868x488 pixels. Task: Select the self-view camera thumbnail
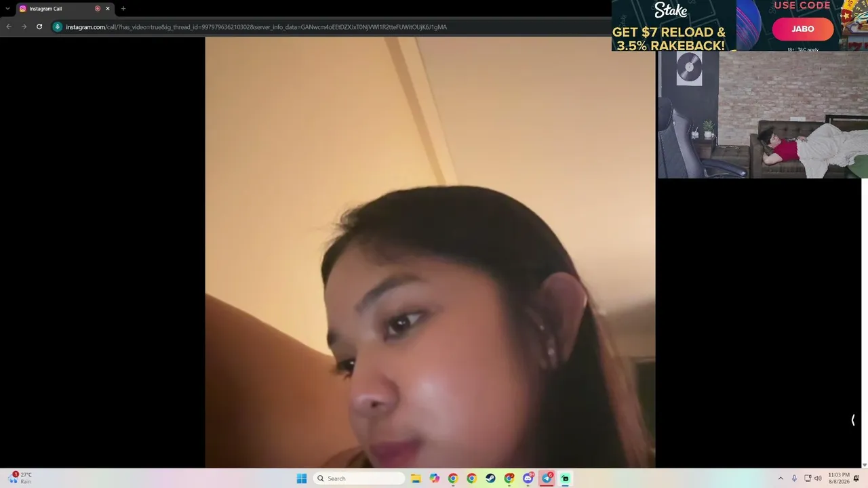tap(763, 115)
